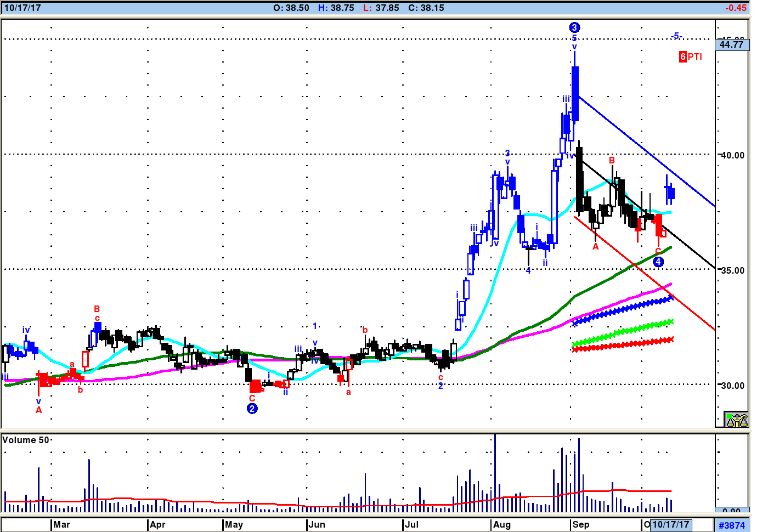Click the Mar label on the time axis

(61, 525)
